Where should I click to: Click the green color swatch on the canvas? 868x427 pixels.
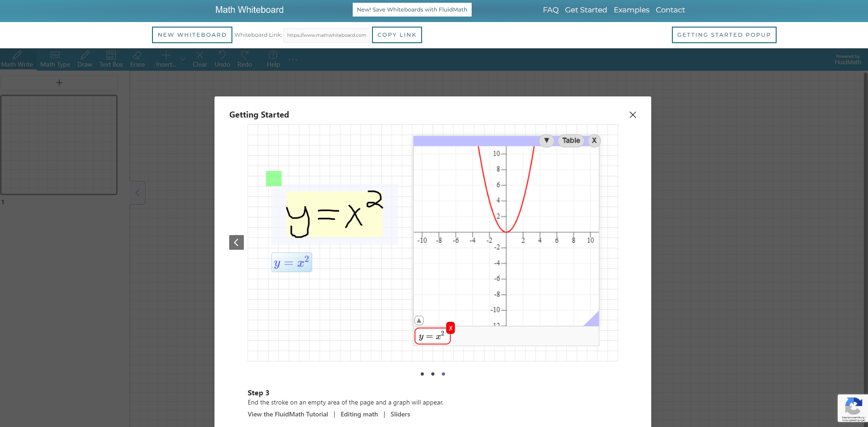273,179
